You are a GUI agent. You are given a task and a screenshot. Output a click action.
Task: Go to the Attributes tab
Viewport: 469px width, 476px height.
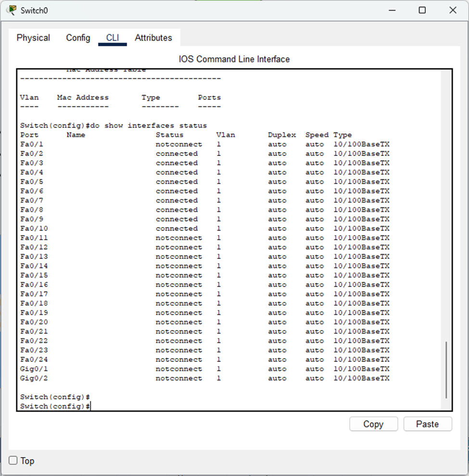(153, 38)
